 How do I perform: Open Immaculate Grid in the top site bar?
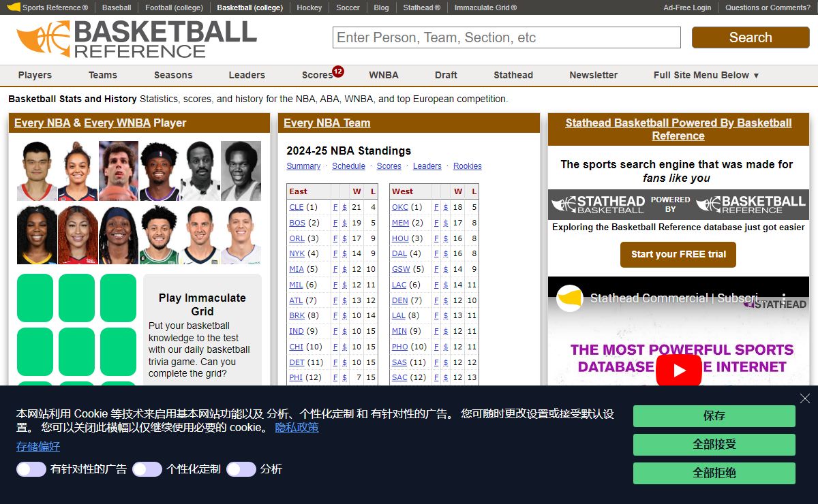[485, 7]
